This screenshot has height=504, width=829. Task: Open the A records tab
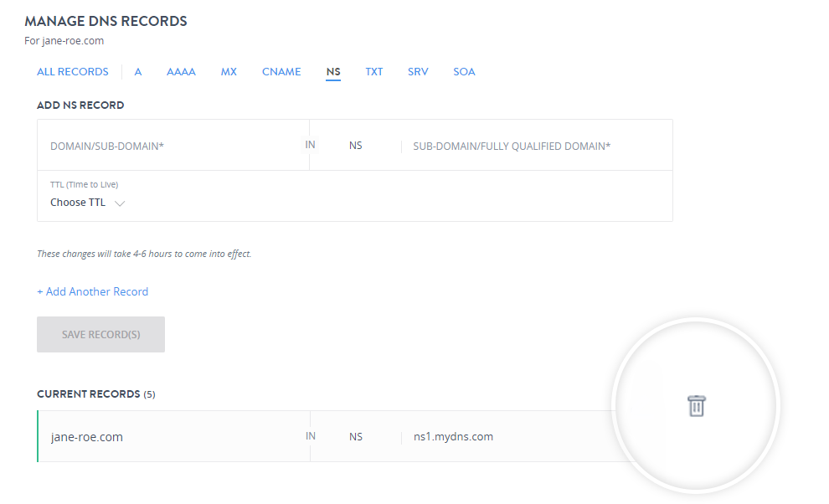[138, 72]
